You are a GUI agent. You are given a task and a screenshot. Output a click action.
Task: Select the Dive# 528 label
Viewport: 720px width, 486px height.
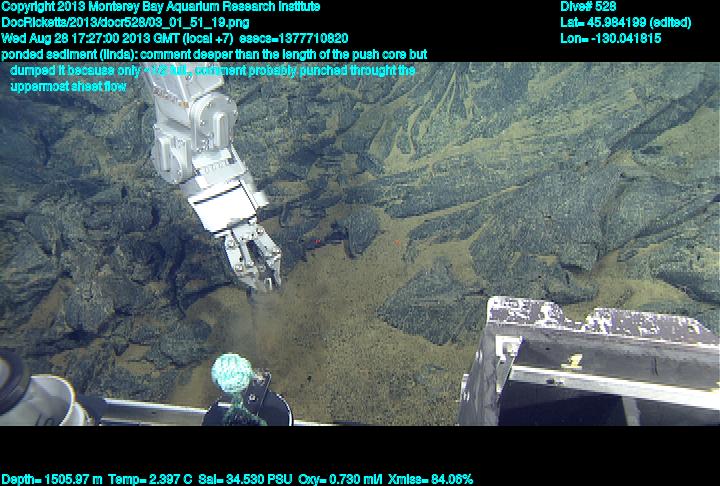coord(588,6)
